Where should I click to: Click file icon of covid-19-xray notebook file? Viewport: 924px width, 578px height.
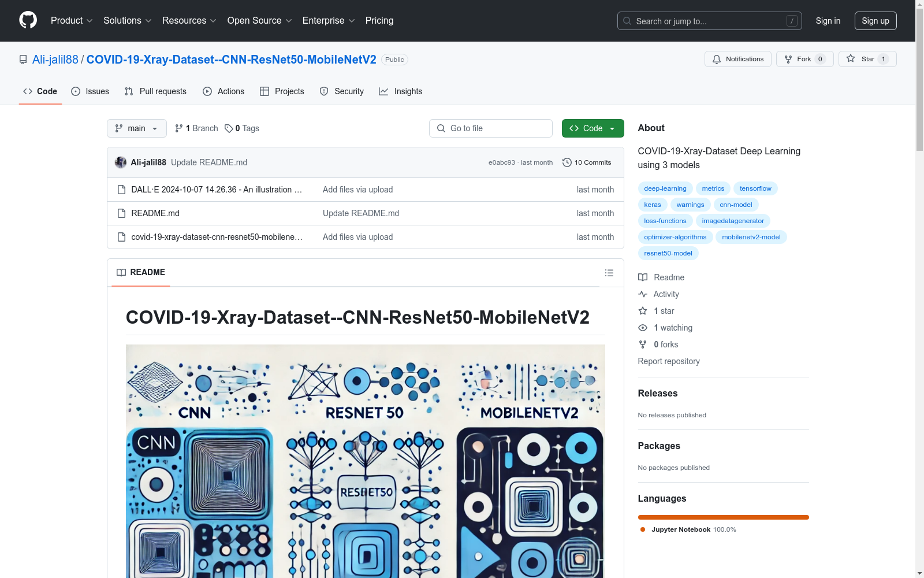coord(121,237)
